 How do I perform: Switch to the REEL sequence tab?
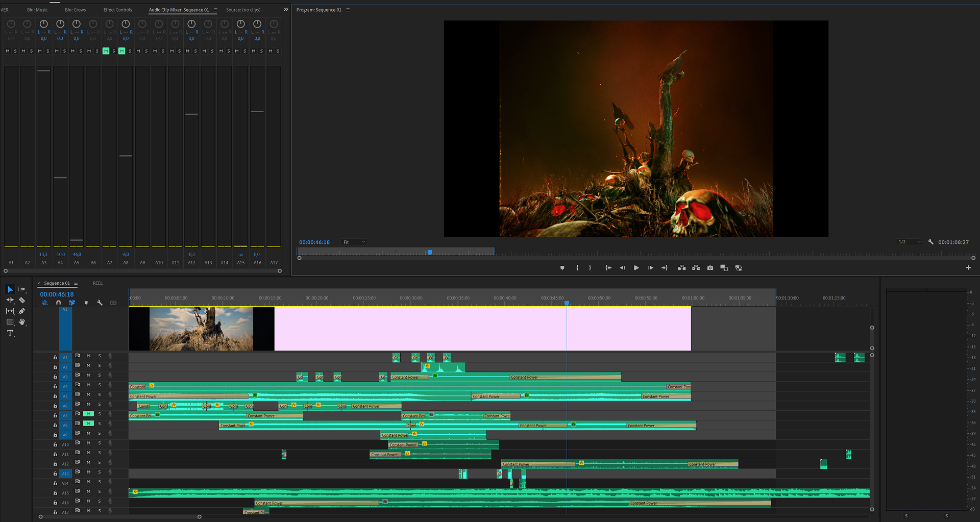point(97,283)
